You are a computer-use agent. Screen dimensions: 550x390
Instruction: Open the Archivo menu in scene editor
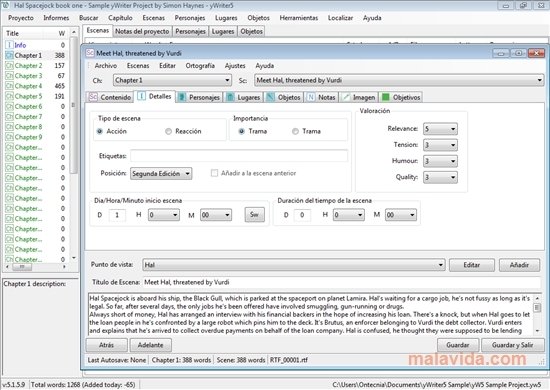[106, 66]
